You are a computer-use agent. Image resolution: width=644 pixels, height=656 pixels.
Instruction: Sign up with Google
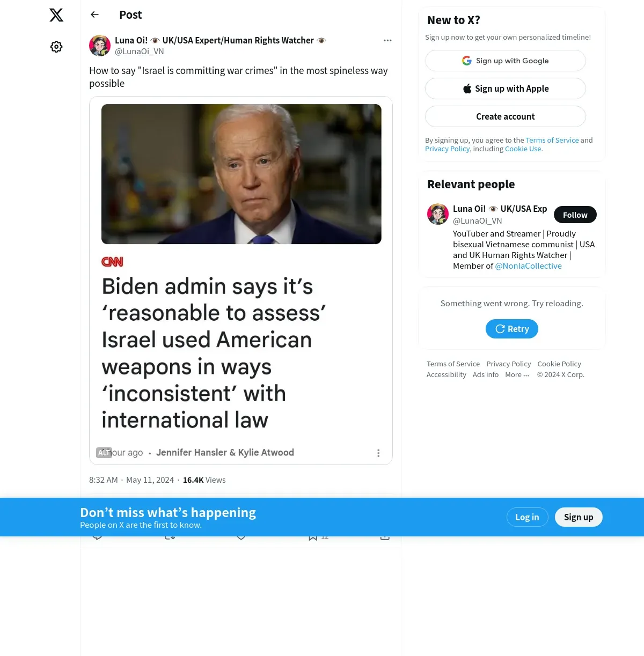506,61
